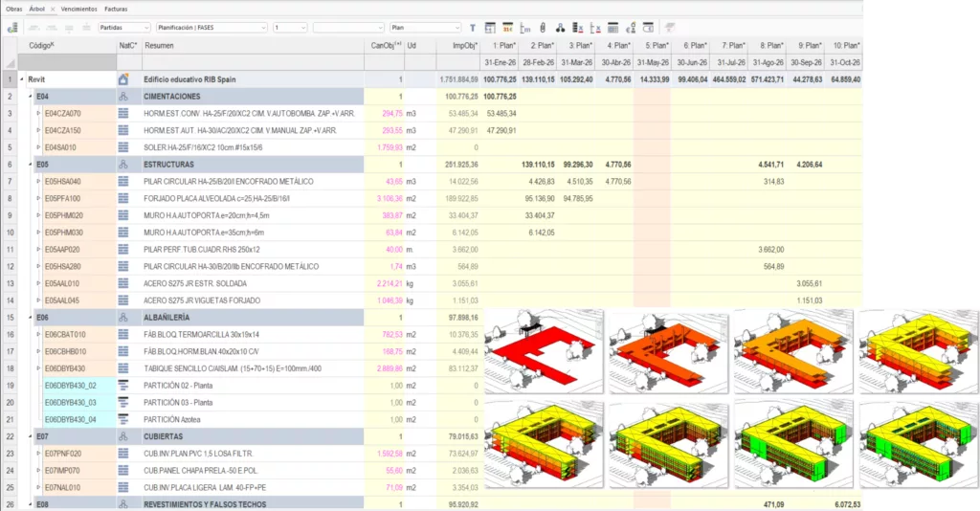This screenshot has height=511, width=980.
Task: Click the ImpObj column header
Action: click(458, 46)
